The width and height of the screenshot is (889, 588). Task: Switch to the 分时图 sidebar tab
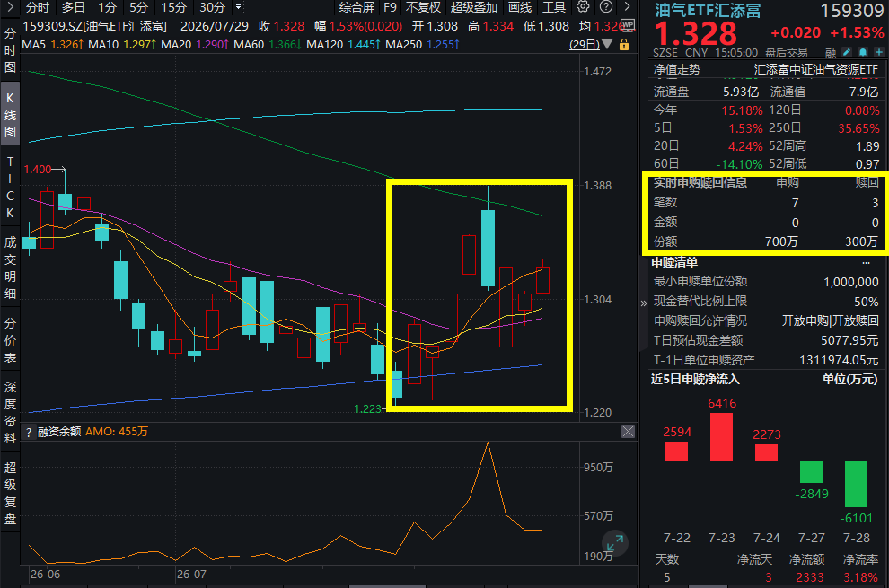tap(10, 50)
